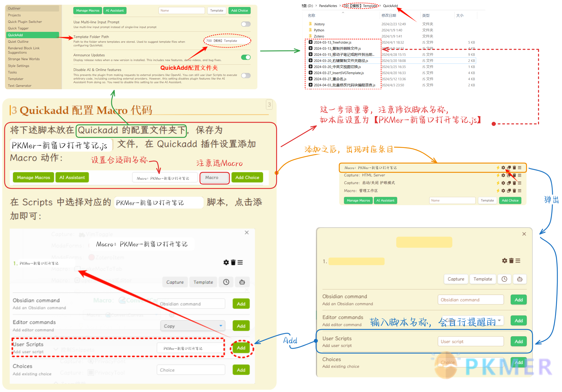This screenshot has width=562, height=392.
Task: Sort explorer files by 修改日期 column header
Action: [x=389, y=15]
